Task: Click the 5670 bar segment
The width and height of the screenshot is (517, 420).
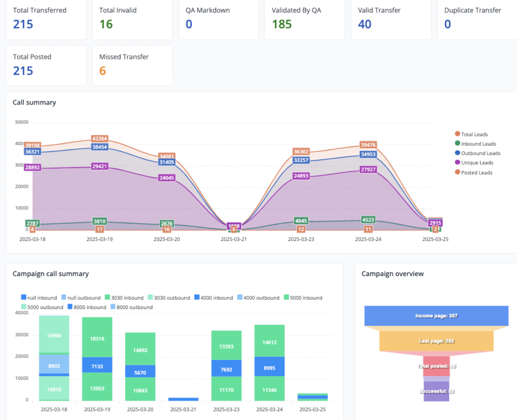Action: (x=140, y=371)
